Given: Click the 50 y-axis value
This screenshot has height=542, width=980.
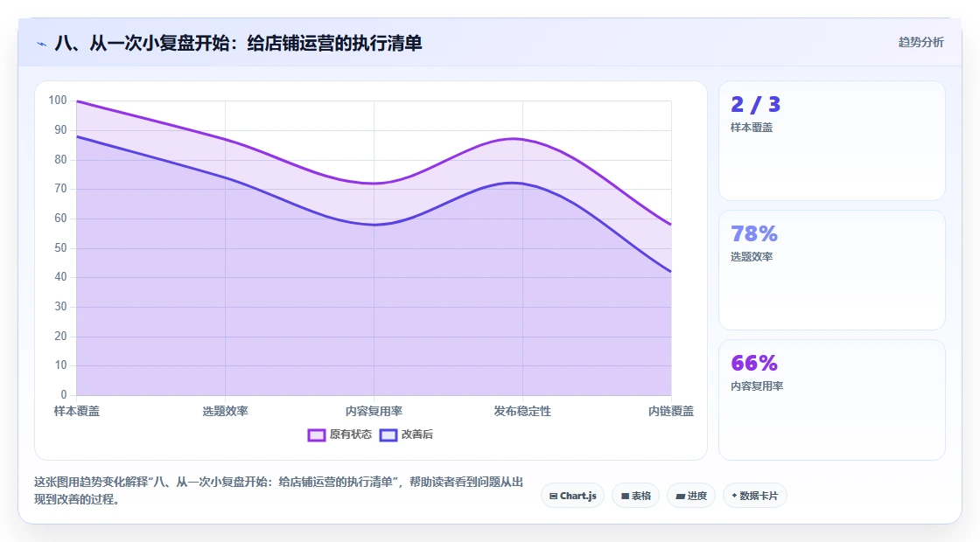Looking at the screenshot, I should tap(60, 248).
